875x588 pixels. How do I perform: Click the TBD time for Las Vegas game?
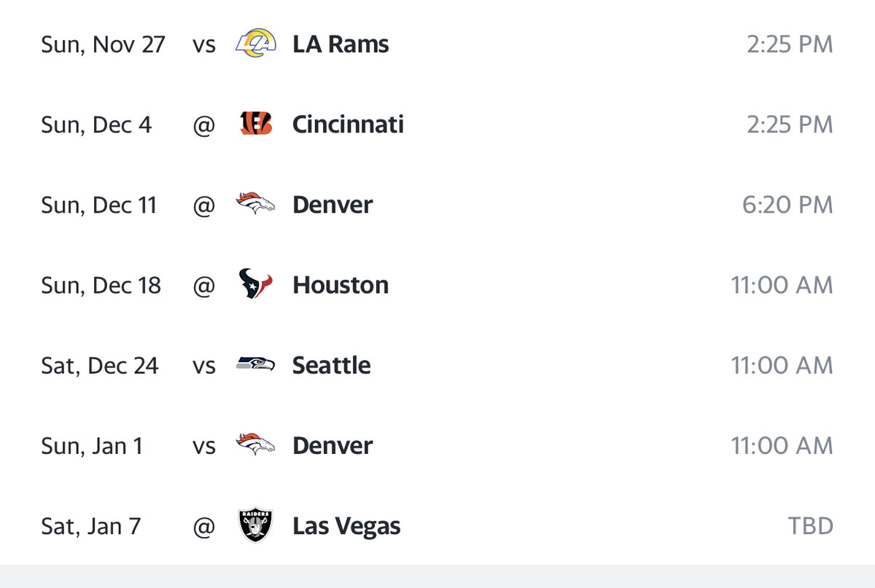[810, 525]
